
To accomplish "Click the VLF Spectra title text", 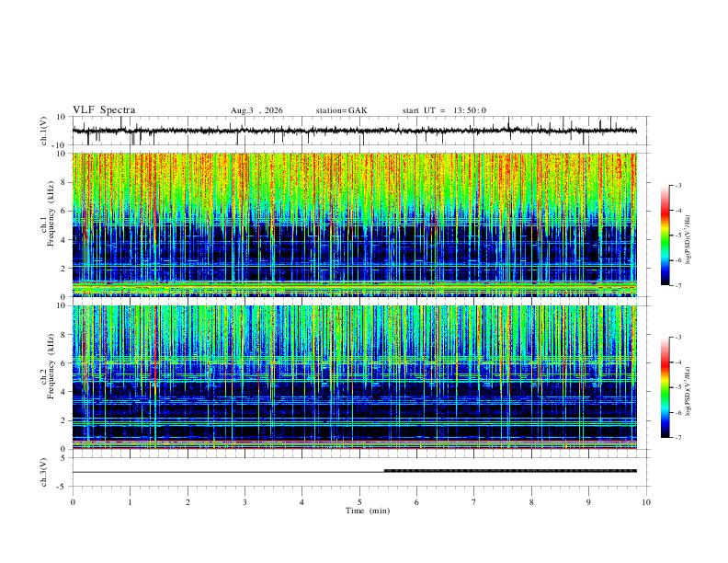I will [x=104, y=110].
